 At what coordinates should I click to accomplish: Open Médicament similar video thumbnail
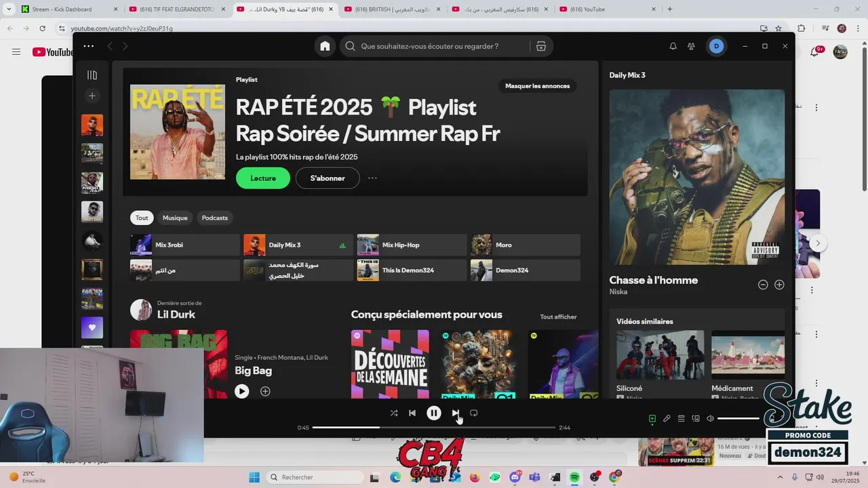tap(748, 354)
